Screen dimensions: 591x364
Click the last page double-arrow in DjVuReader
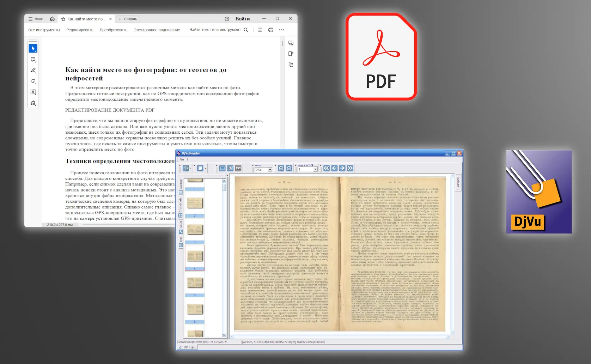(350, 168)
